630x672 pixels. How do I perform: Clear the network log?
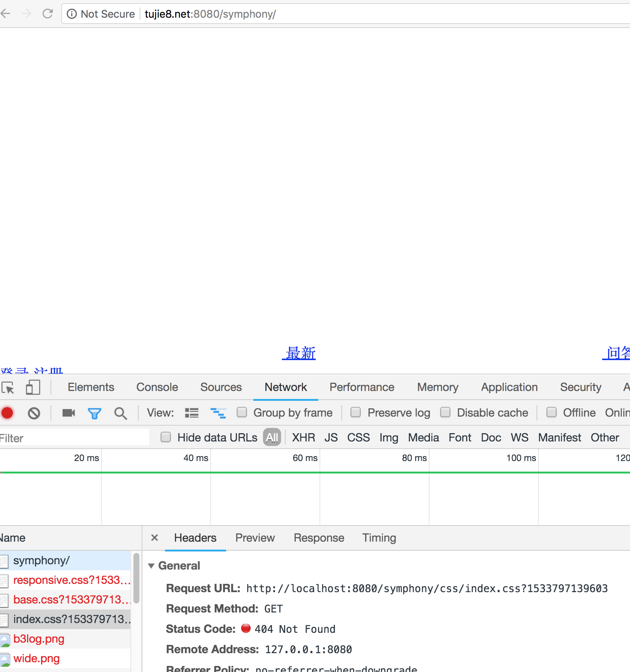[34, 413]
